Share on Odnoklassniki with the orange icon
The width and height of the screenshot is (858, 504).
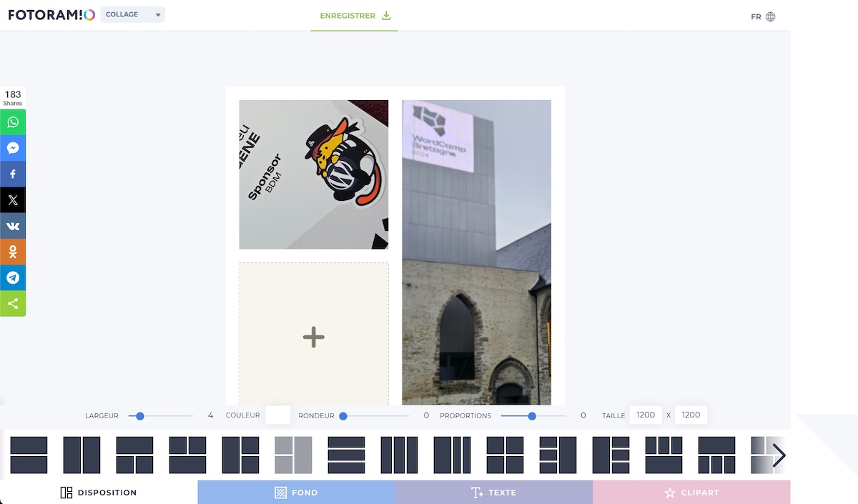point(13,252)
